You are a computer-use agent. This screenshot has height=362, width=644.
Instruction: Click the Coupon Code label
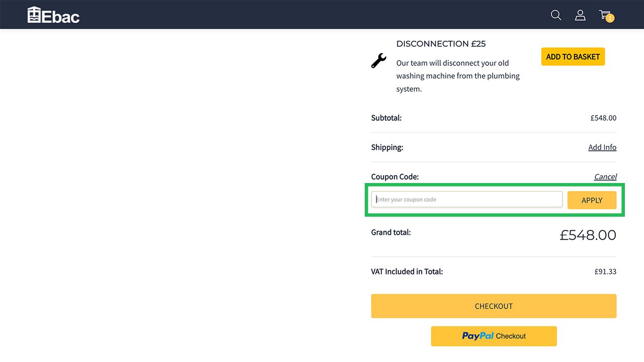[x=394, y=176]
